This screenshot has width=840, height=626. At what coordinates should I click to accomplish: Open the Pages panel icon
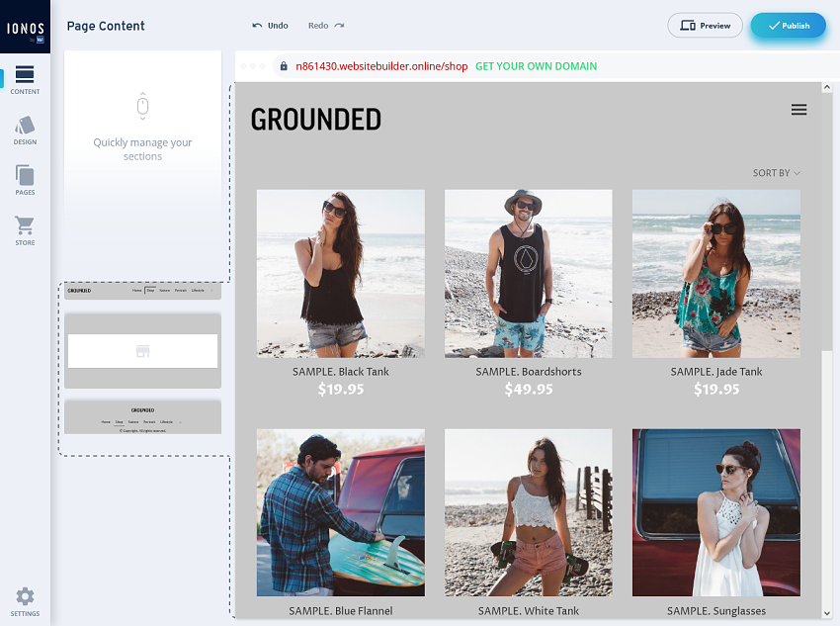tap(25, 180)
